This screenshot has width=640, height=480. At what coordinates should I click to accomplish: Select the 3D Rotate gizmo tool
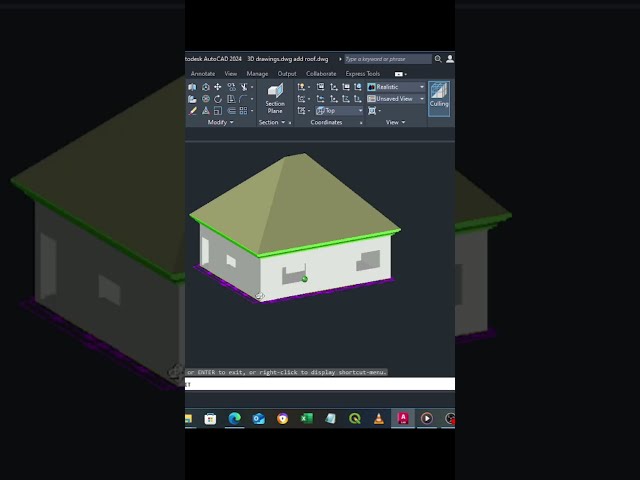tap(206, 99)
